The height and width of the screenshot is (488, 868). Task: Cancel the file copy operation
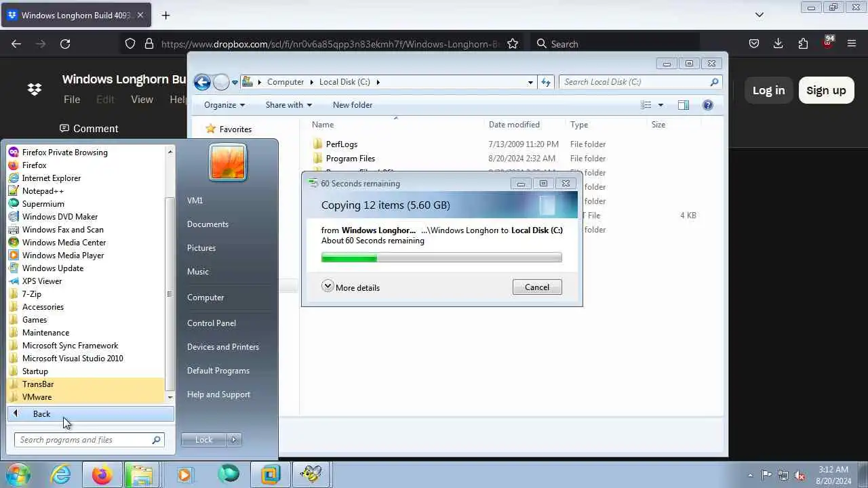pyautogui.click(x=537, y=287)
